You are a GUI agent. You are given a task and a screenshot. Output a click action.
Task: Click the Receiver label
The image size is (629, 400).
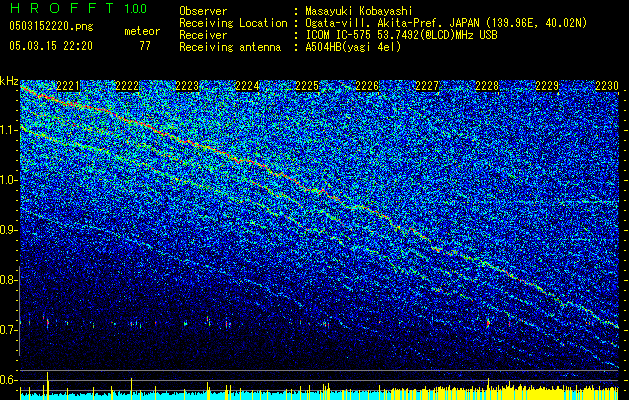click(x=203, y=35)
